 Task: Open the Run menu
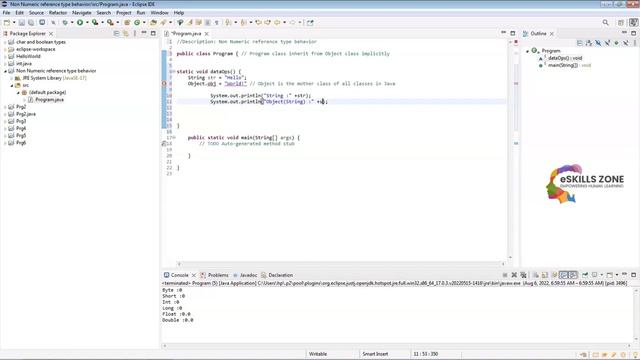[141, 13]
